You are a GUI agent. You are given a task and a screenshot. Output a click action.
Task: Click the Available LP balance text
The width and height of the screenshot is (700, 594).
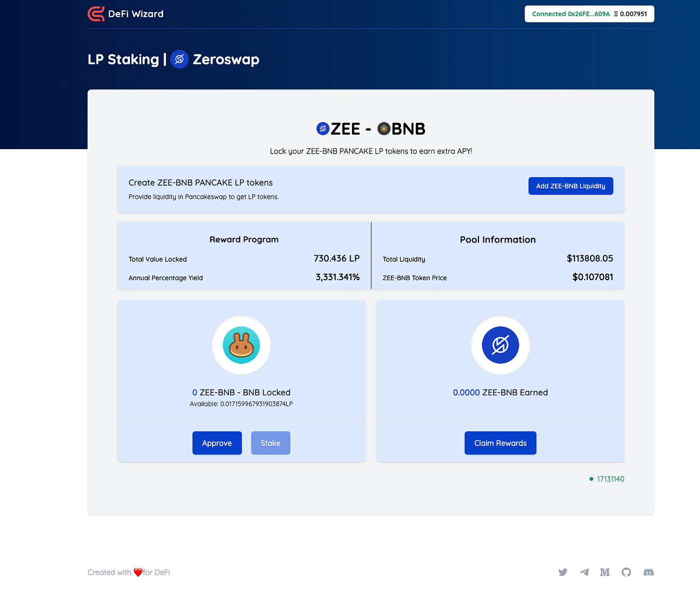coord(241,404)
